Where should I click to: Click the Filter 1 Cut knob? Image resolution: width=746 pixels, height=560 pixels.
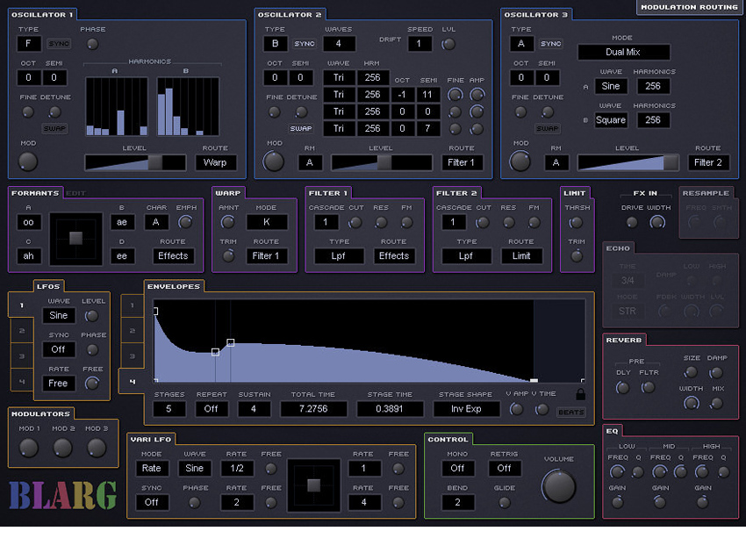355,222
